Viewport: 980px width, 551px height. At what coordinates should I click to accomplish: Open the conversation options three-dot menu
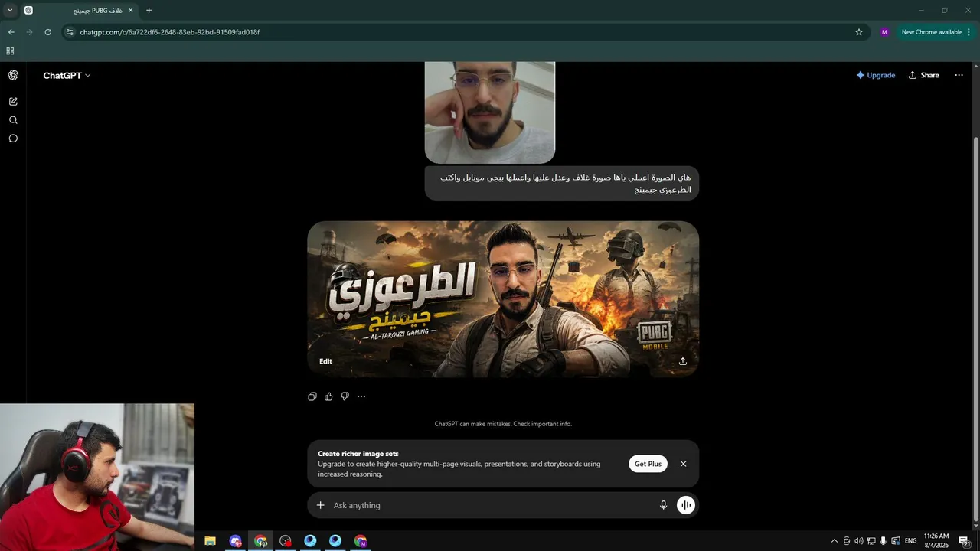pos(959,75)
